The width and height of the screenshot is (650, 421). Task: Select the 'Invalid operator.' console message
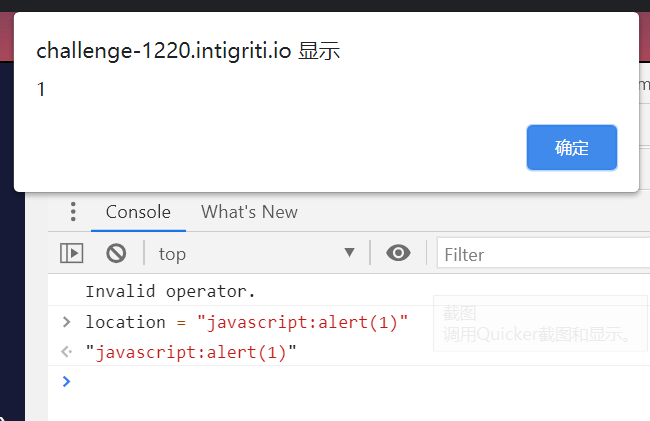[x=170, y=292]
